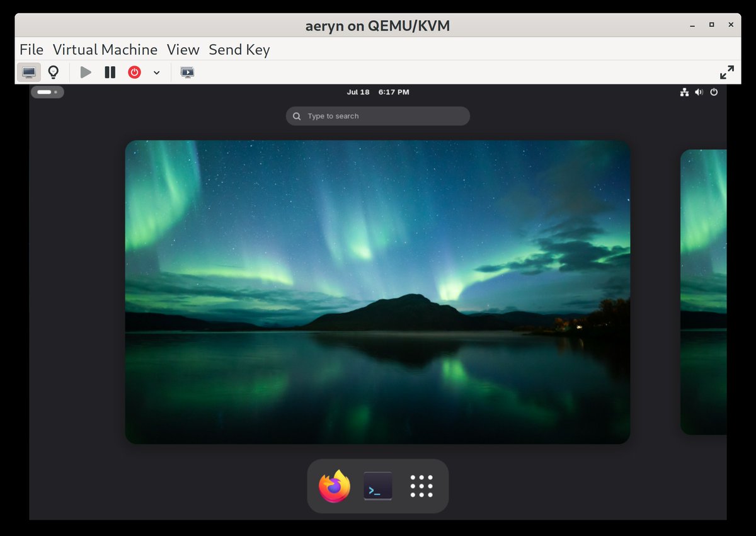Click the speaker icon in the guest top bar
Screen dimensions: 756x536
(699, 92)
